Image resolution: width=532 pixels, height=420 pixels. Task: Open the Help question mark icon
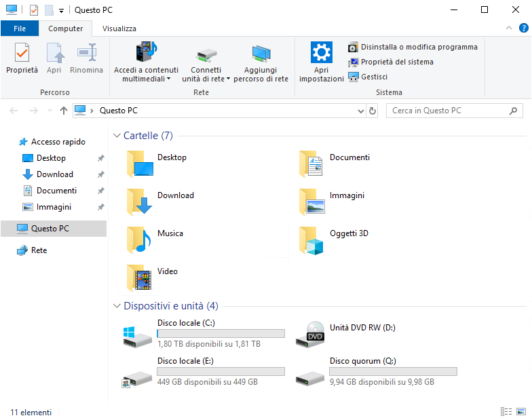pos(524,28)
